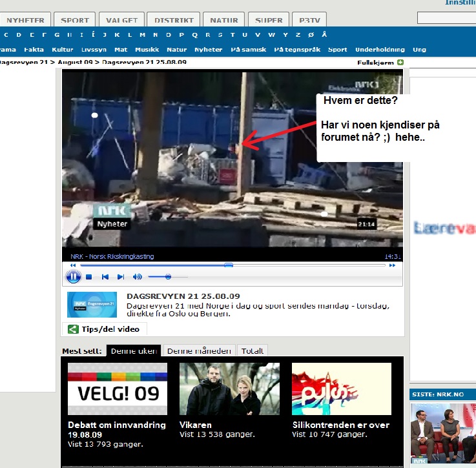Click the green Fullskjerm plus icon
The width and height of the screenshot is (476, 468).
(400, 62)
